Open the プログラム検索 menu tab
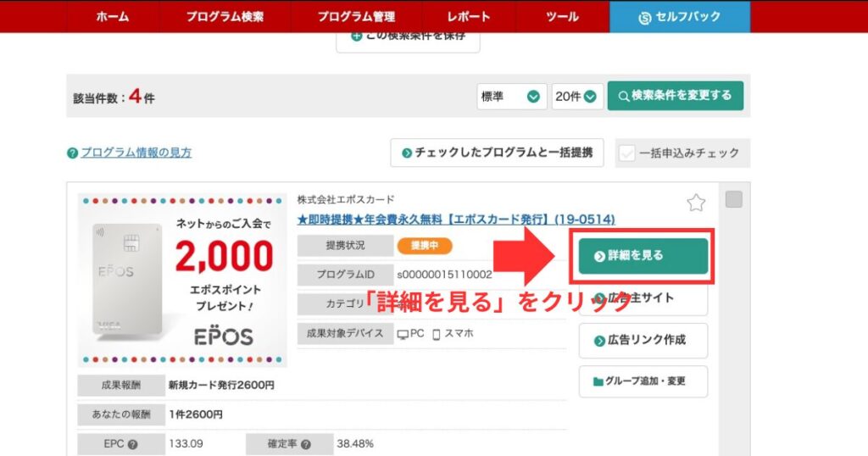 point(225,17)
